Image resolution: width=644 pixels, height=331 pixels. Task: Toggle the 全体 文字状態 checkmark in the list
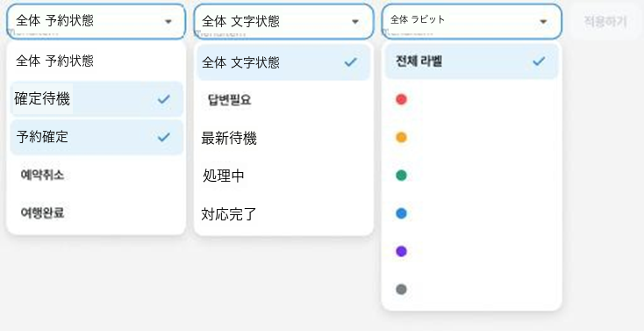(x=351, y=62)
